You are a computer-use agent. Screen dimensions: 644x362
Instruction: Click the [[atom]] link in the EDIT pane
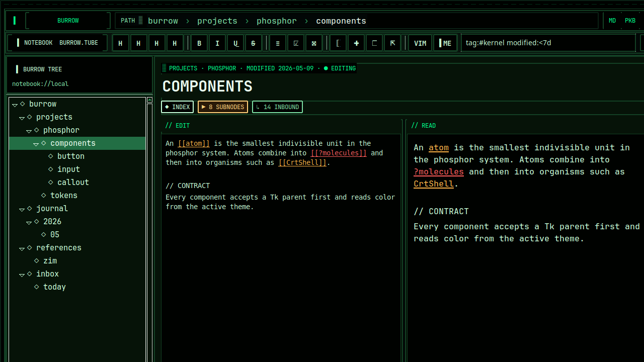click(194, 143)
